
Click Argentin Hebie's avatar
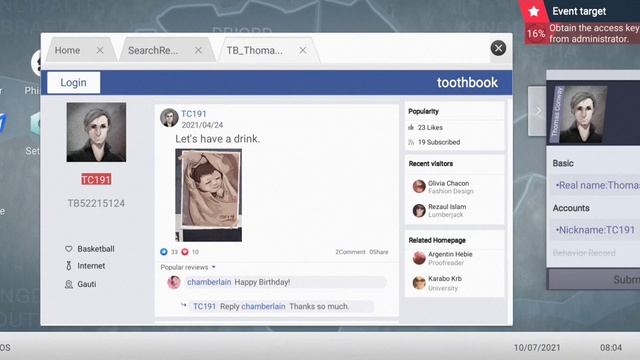click(419, 258)
